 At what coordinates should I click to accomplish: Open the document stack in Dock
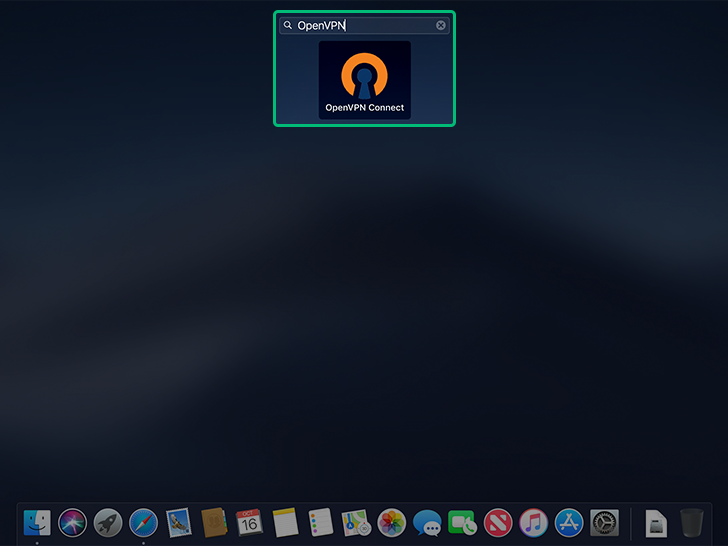[656, 523]
